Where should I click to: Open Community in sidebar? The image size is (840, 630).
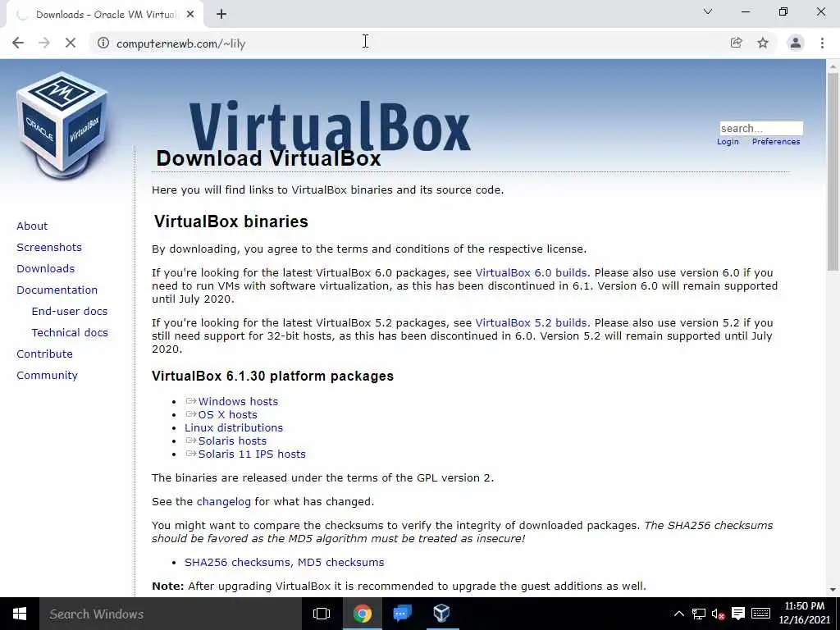point(47,376)
